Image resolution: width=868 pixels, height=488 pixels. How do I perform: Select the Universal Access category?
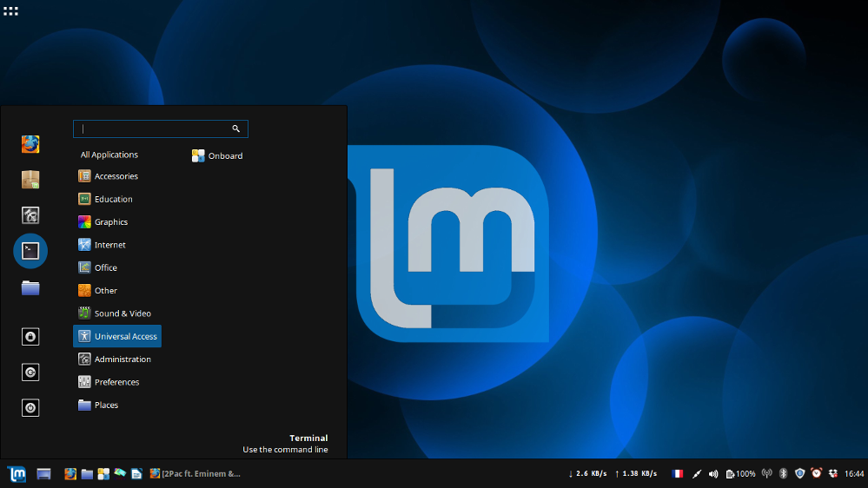117,336
